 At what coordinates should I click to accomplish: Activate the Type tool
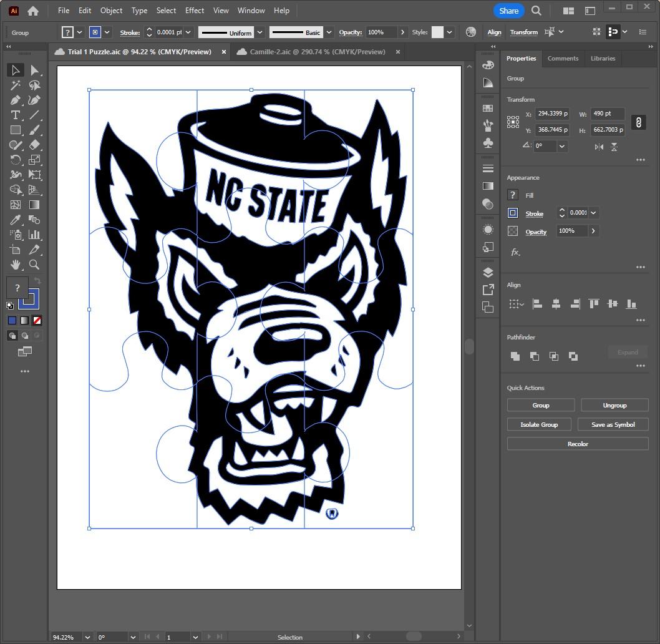[x=16, y=115]
